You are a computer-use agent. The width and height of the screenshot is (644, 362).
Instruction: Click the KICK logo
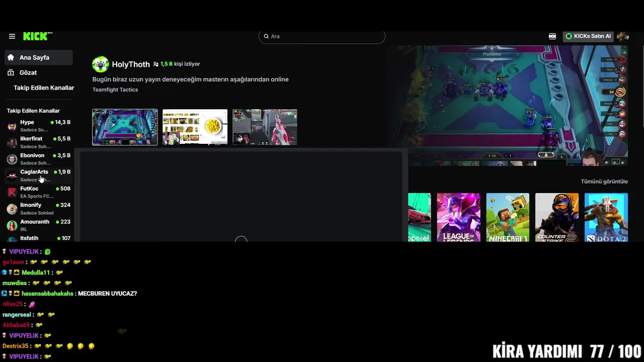coord(37,36)
